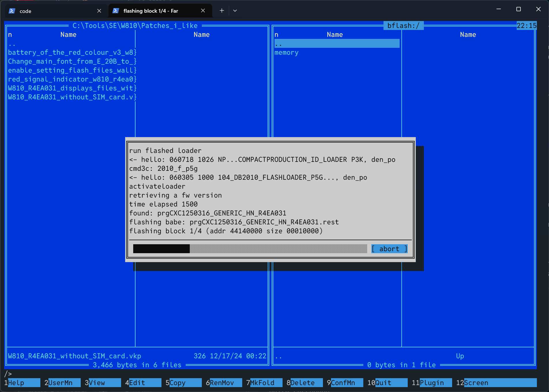Open a new terminal tab with plus
The height and width of the screenshot is (392, 549).
tap(222, 11)
